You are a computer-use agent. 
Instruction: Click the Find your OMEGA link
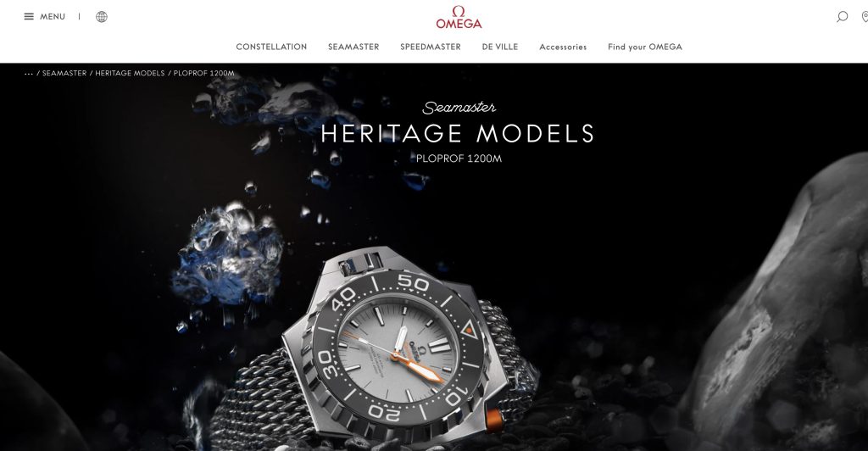(x=645, y=47)
